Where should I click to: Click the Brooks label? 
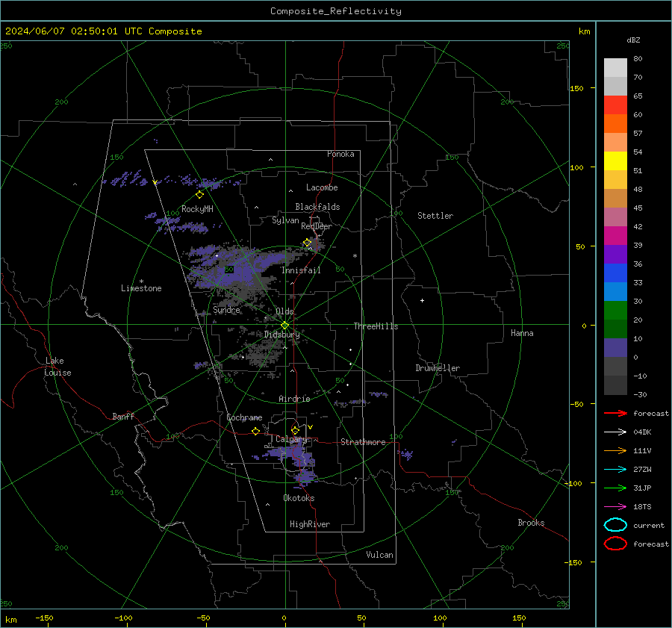point(531,523)
